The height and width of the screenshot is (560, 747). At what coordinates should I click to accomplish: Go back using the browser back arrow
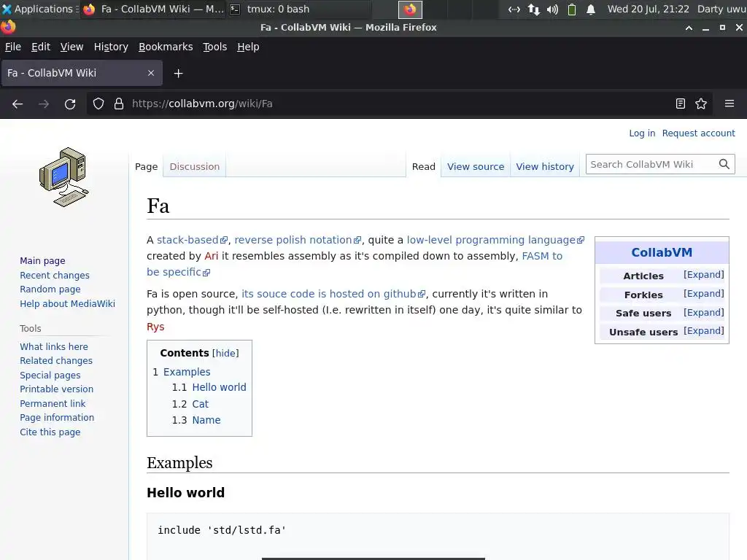pyautogui.click(x=18, y=104)
